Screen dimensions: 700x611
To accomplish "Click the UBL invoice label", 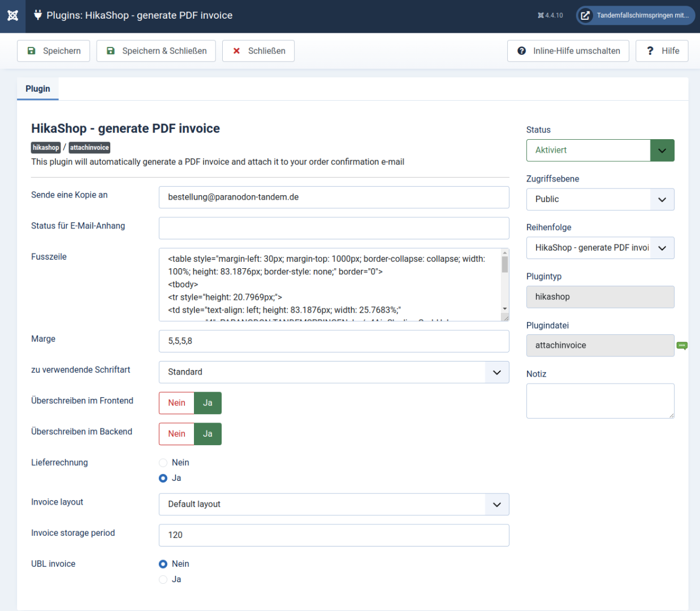I will [x=53, y=564].
